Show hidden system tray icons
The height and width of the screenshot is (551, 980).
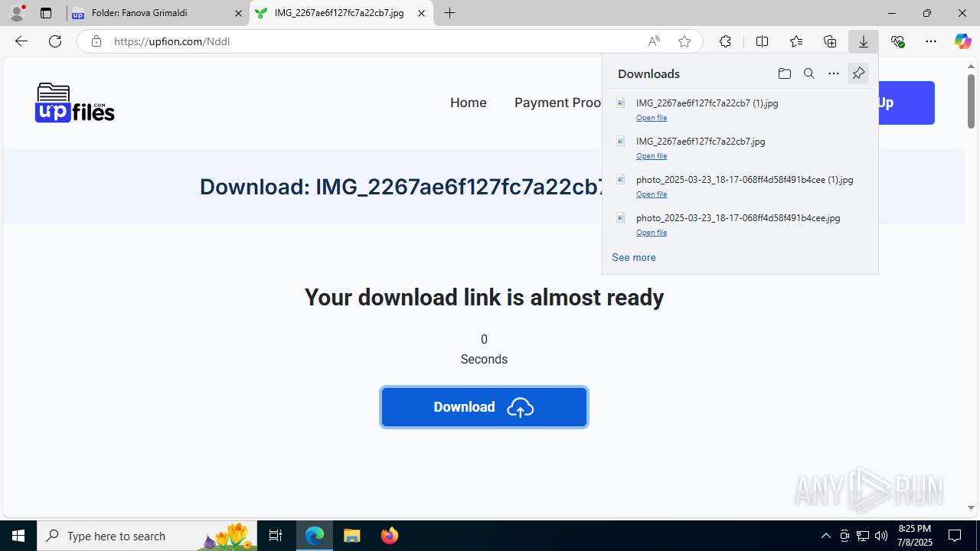[825, 536]
